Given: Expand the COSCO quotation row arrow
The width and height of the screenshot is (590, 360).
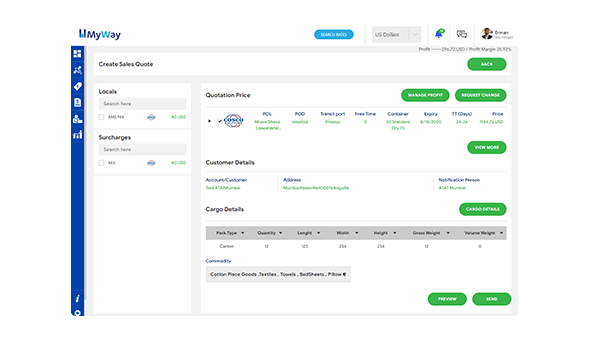Looking at the screenshot, I should click(209, 121).
